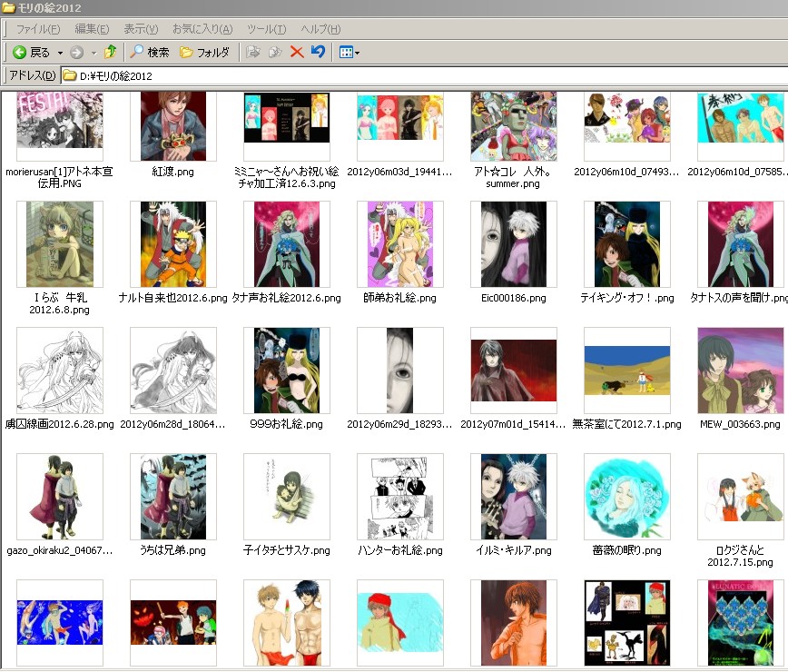
Task: Click file name label うちは兄弟.png
Action: [x=172, y=550]
